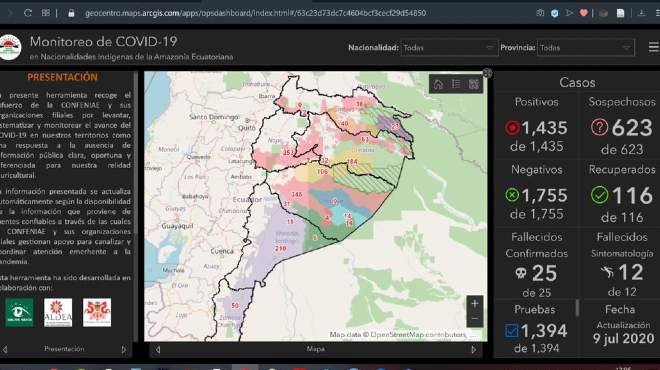Go to next Presentación panel arrow
Image resolution: width=660 pixels, height=370 pixels.
[123, 349]
